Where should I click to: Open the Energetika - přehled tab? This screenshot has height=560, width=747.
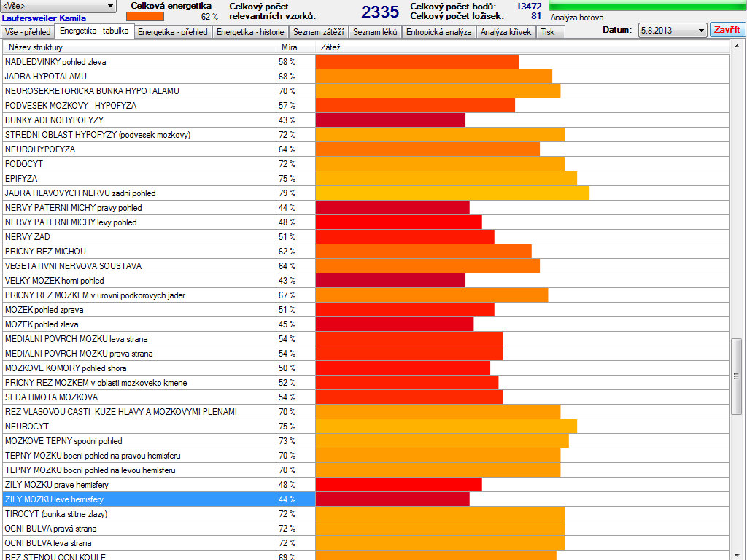pos(173,32)
